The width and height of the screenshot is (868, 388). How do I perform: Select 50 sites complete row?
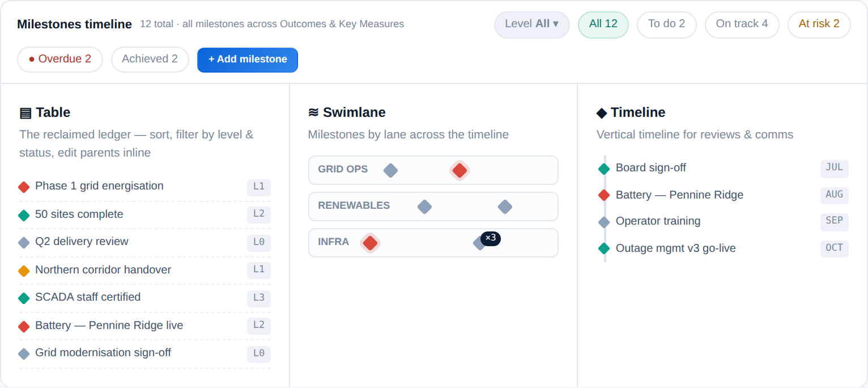(x=145, y=215)
